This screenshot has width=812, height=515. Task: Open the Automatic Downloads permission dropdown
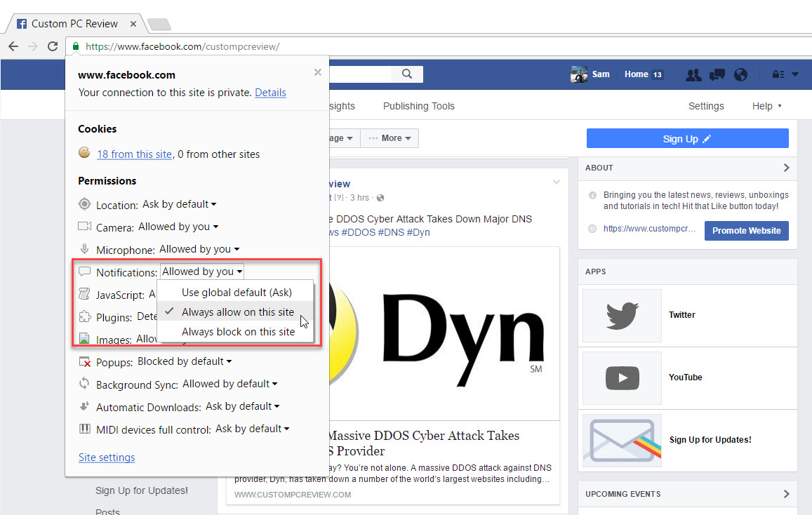(242, 406)
